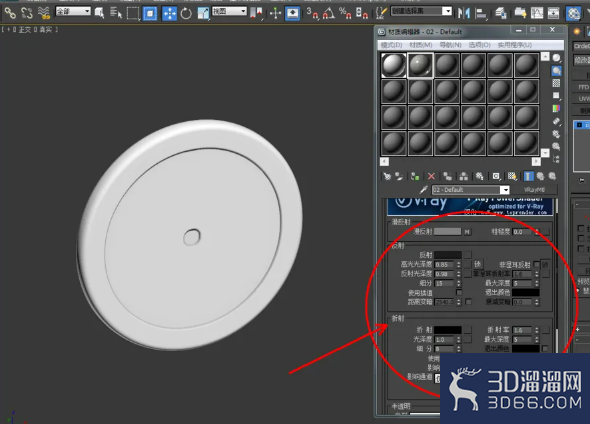Open the 选项(O) menu
The height and width of the screenshot is (424, 590).
click(479, 45)
